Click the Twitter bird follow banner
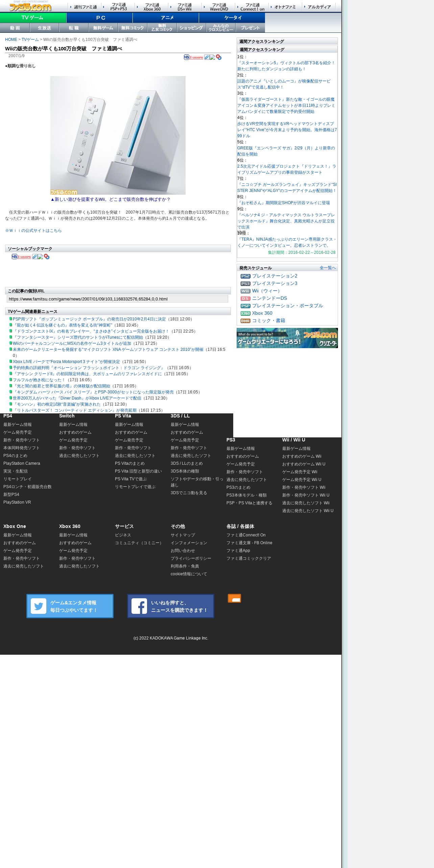Image resolution: width=434 pixels, height=868 pixels. pyautogui.click(x=70, y=606)
